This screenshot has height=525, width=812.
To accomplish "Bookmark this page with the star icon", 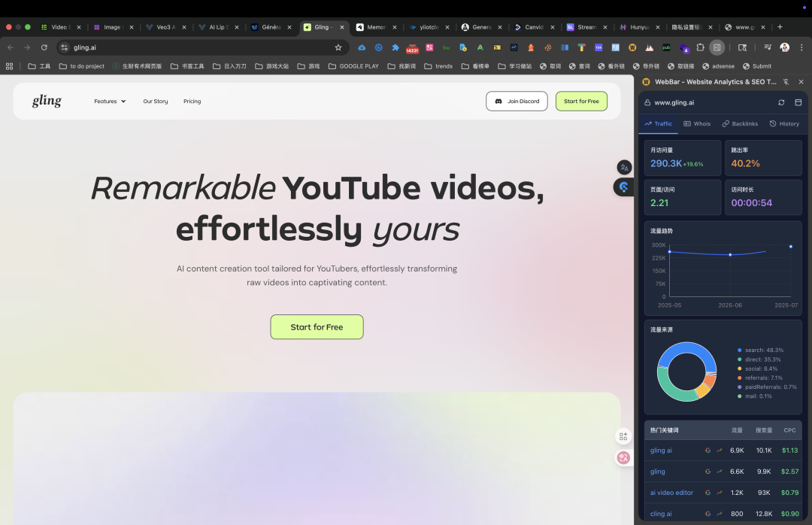I will (x=338, y=47).
